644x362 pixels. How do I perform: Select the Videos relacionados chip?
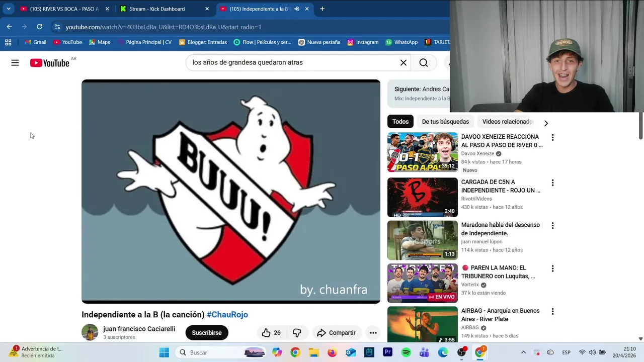[507, 122]
